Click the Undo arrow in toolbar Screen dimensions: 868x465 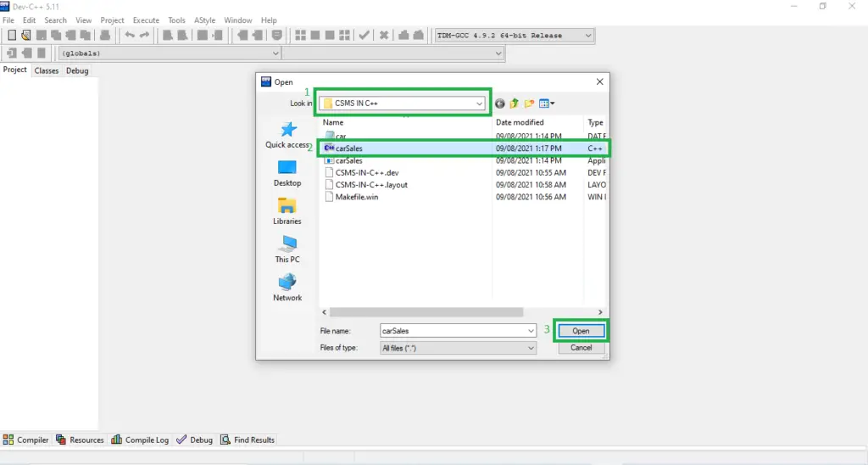pos(130,36)
